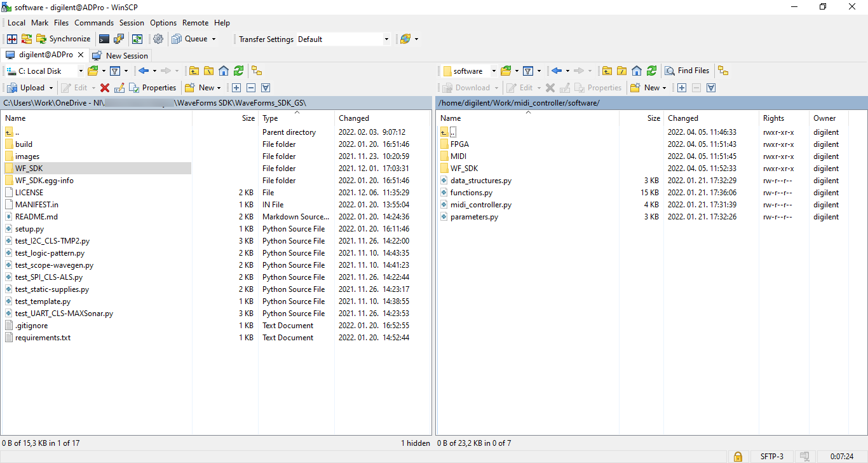Go to remote parent directory icon
This screenshot has height=463, width=868.
click(x=607, y=71)
